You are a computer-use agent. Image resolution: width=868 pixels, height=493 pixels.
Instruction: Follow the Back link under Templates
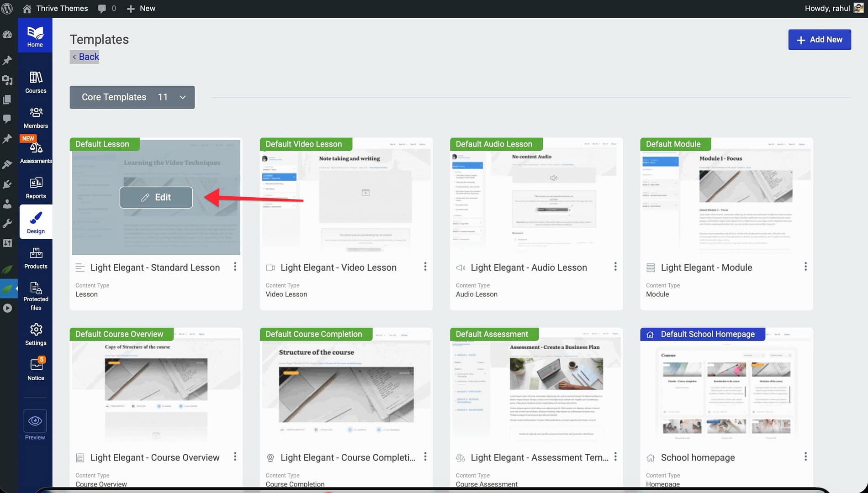click(85, 57)
